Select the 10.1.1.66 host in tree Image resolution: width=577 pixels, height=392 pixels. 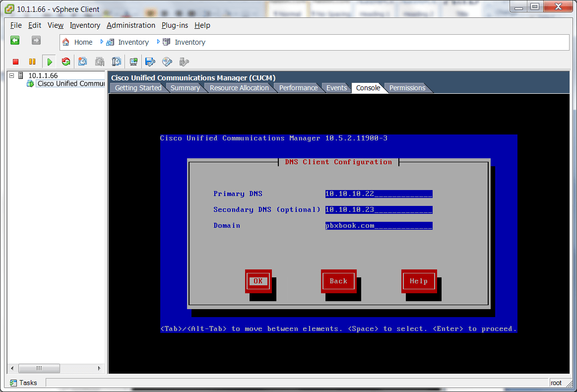tap(43, 75)
